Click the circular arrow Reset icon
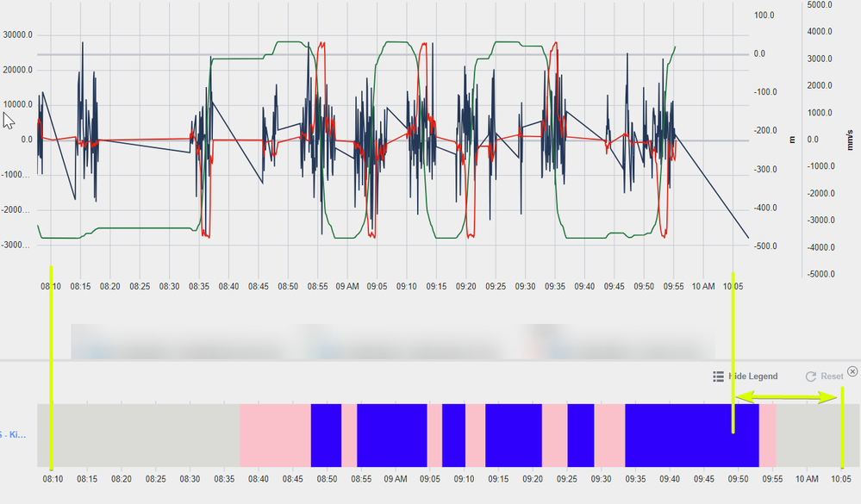861x504 pixels. [x=810, y=376]
